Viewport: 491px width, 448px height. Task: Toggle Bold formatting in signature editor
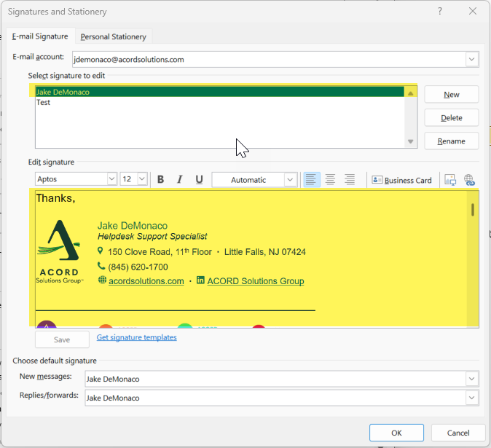point(160,180)
